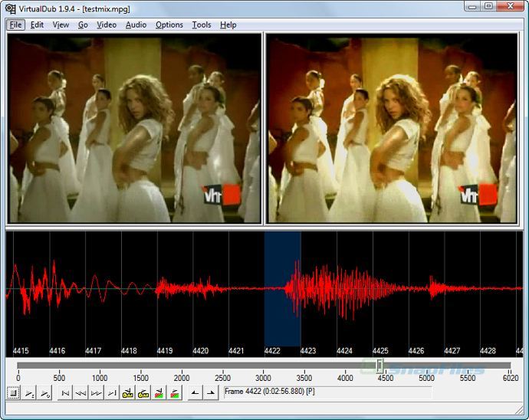
Task: Click the output video preview pane
Action: (x=392, y=128)
